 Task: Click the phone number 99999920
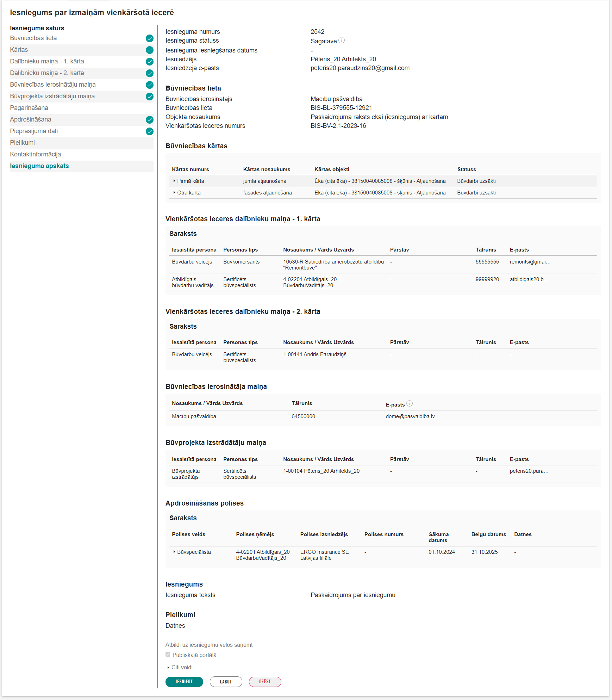(487, 279)
